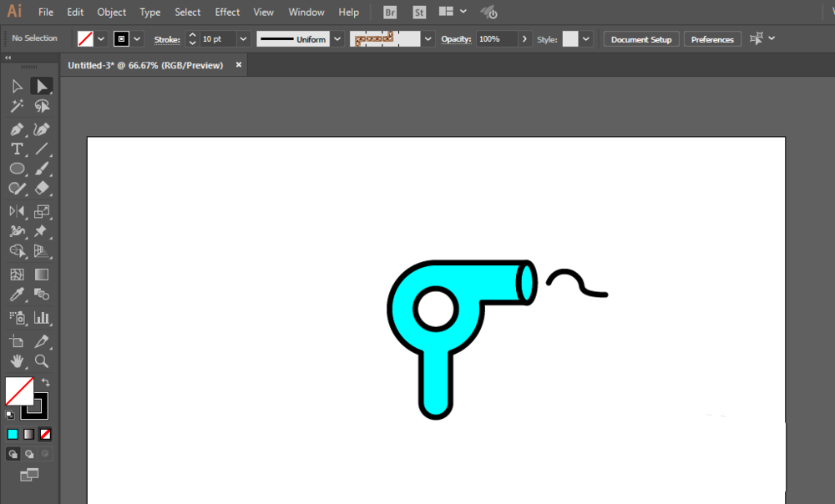835x504 pixels.
Task: Select the Hand tool
Action: 17,361
